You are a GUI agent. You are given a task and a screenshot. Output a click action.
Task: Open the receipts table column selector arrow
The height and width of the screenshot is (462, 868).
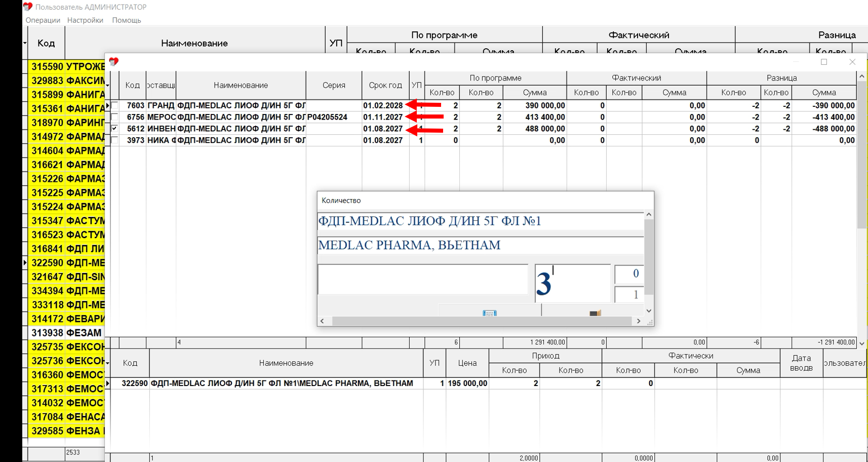(x=107, y=363)
